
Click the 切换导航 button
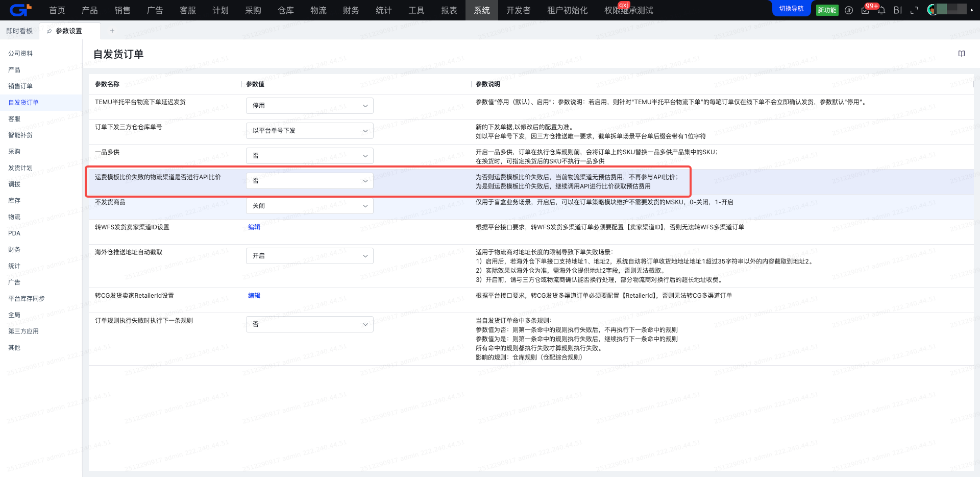(x=791, y=9)
